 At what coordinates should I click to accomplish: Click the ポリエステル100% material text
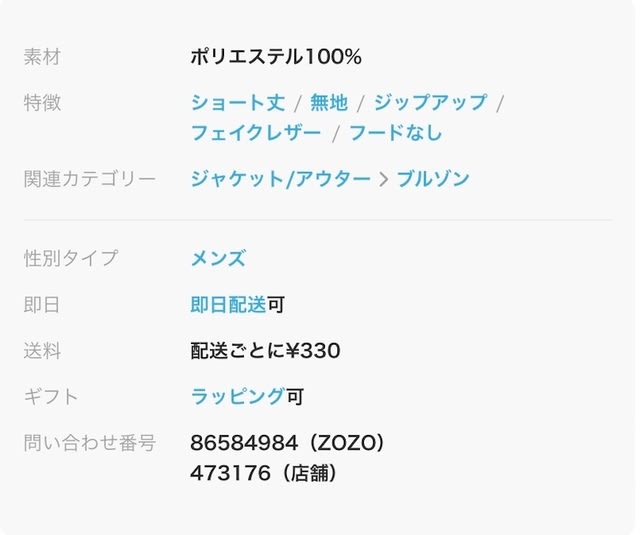tap(276, 57)
